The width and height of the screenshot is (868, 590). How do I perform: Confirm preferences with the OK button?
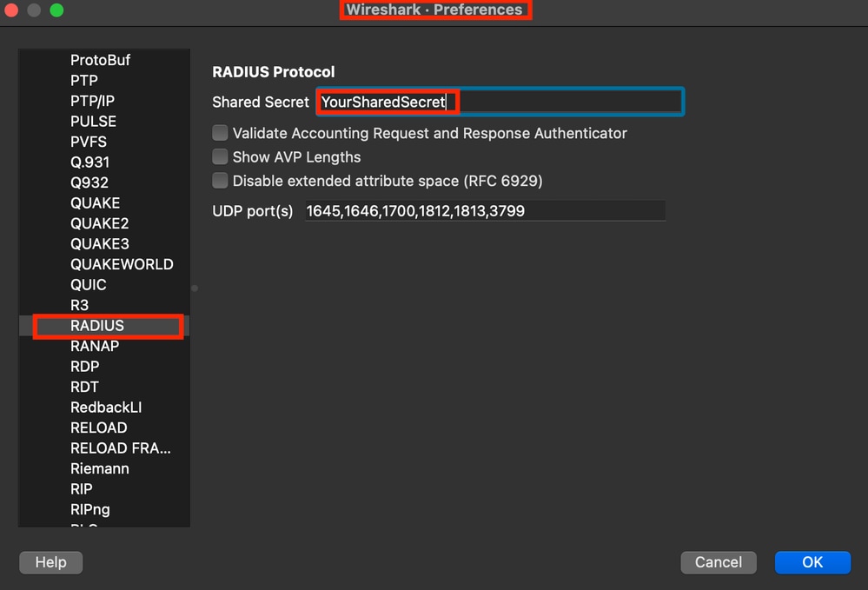click(x=812, y=562)
